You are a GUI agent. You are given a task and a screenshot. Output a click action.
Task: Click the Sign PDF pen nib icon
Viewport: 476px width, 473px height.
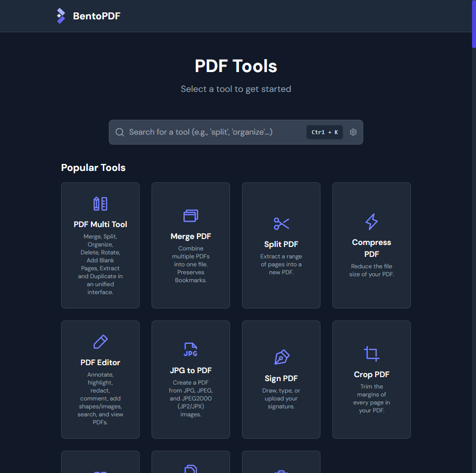(281, 358)
